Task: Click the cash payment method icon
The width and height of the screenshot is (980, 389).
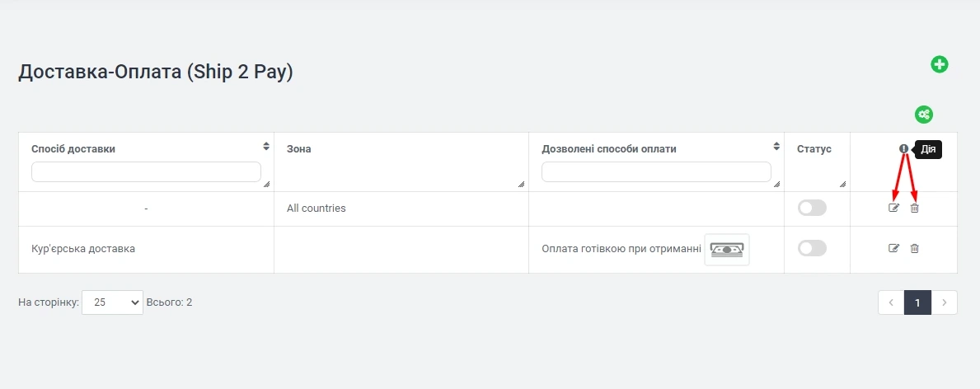Action: point(726,249)
